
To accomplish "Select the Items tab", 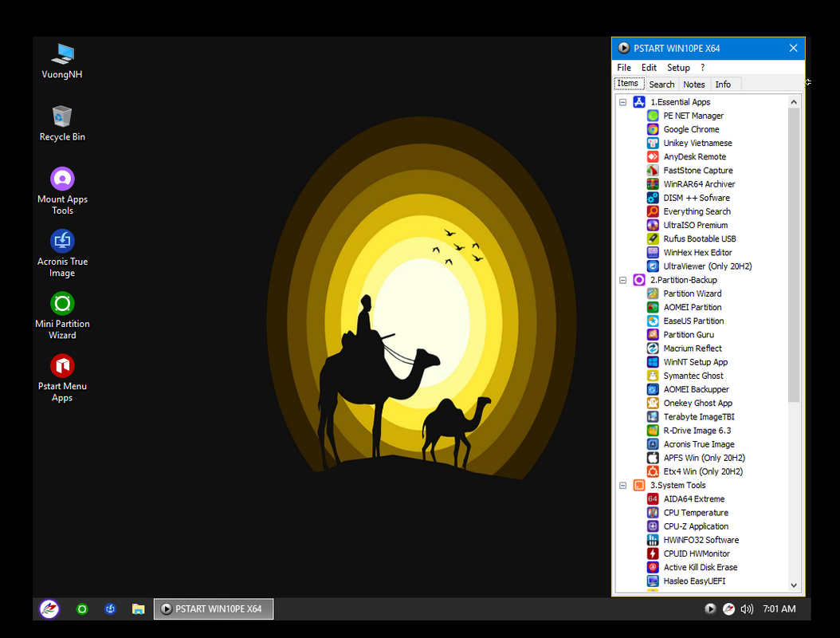I will click(628, 83).
